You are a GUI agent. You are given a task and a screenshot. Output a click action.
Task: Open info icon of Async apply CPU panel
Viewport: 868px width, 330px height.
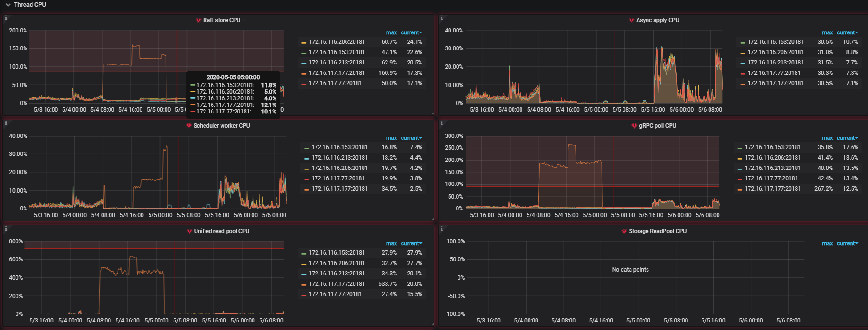pos(442,18)
